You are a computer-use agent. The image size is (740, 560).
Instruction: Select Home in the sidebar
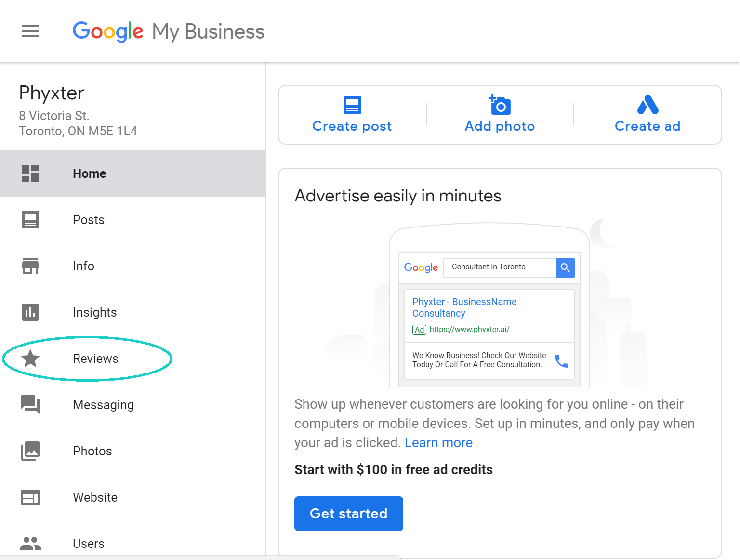point(133,173)
